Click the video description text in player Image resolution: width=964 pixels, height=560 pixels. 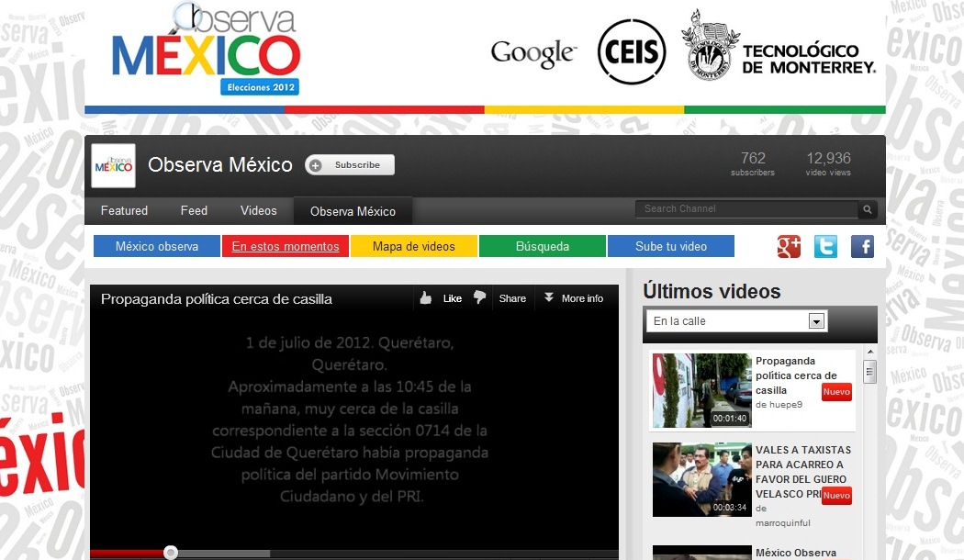click(349, 420)
